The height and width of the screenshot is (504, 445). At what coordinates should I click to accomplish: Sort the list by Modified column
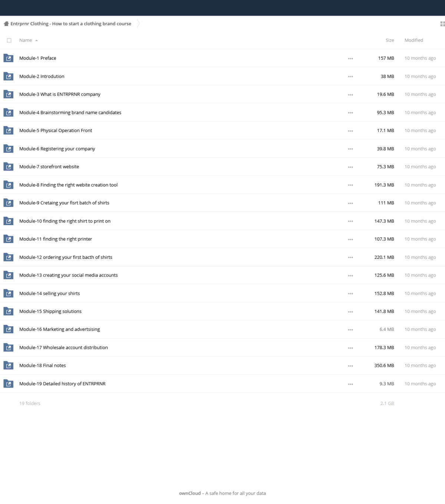click(414, 40)
